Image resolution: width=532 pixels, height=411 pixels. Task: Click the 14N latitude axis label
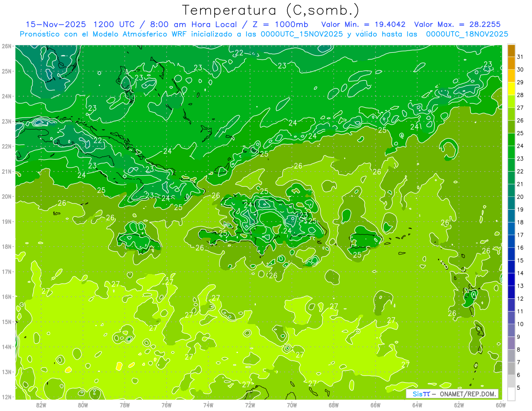coord(7,347)
